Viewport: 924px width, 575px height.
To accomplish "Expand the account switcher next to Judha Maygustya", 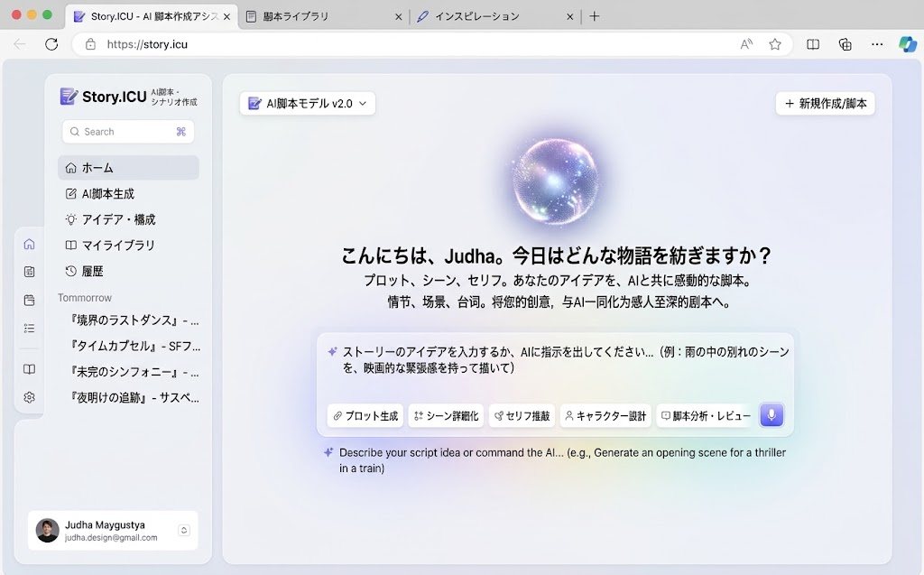I will (x=184, y=530).
